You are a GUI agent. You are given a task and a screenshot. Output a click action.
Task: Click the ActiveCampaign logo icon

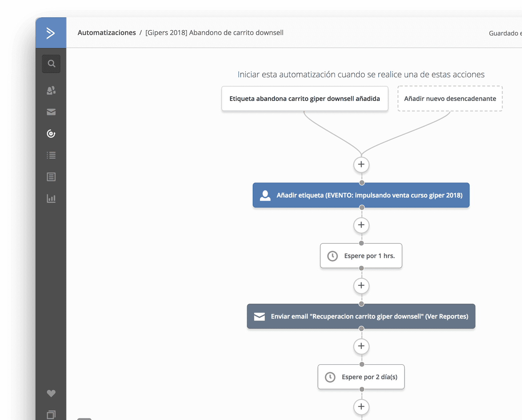(x=51, y=33)
